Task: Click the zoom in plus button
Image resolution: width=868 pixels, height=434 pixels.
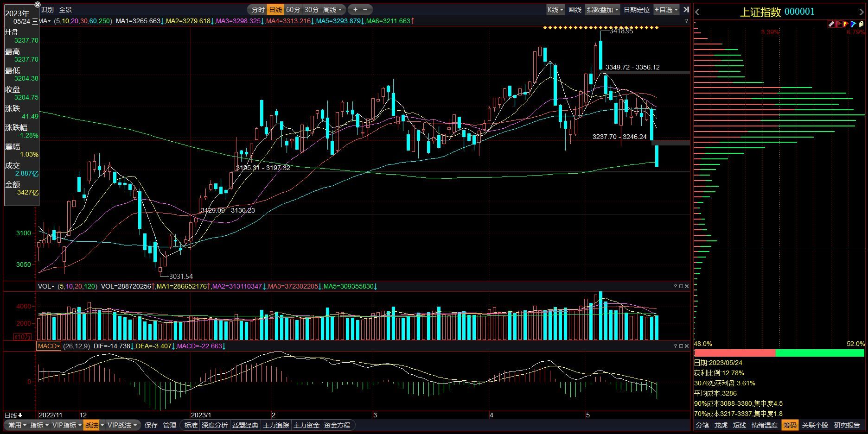Action: pyautogui.click(x=355, y=10)
